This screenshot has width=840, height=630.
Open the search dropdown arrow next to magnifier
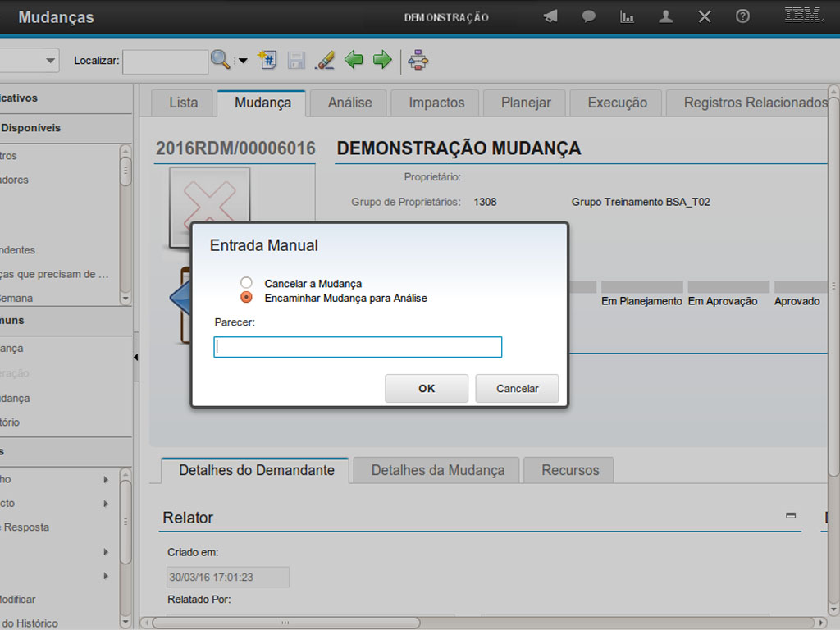tap(243, 61)
